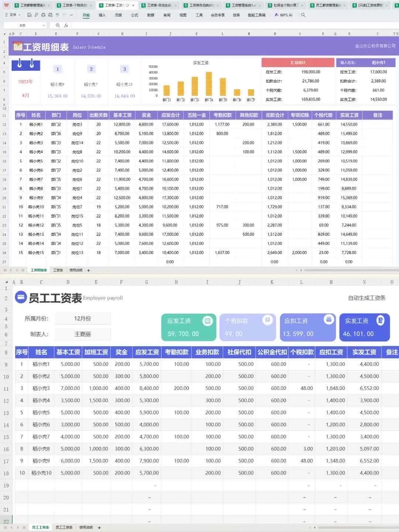This screenshot has width=399, height=532.
Task: Switch to document tab 工资表-自动生成
Action: coord(159,5)
